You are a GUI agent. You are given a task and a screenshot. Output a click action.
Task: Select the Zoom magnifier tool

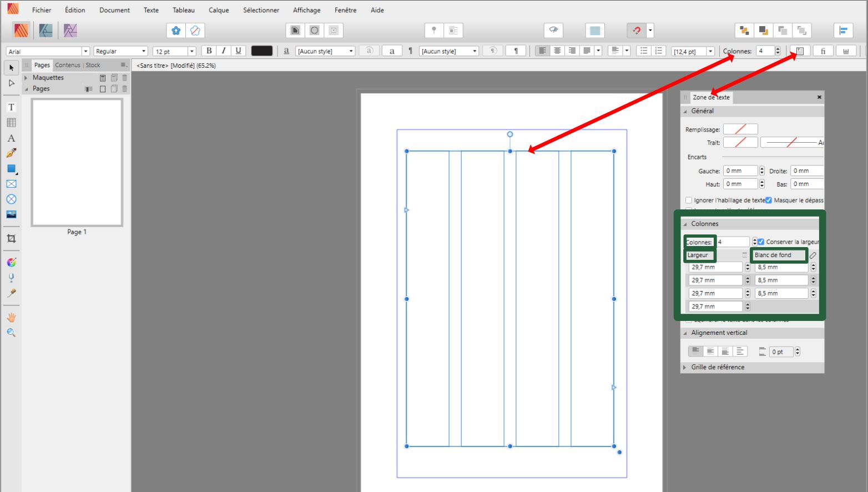11,333
